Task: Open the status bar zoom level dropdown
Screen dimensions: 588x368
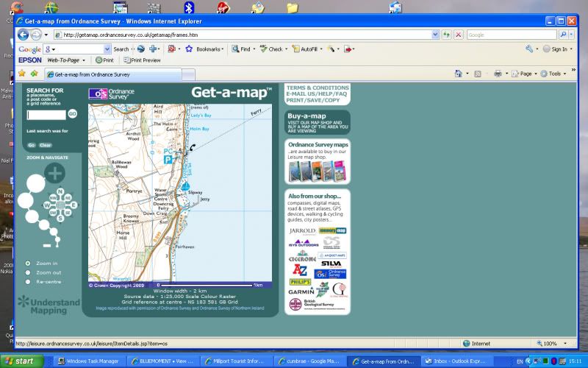Action: click(x=565, y=344)
